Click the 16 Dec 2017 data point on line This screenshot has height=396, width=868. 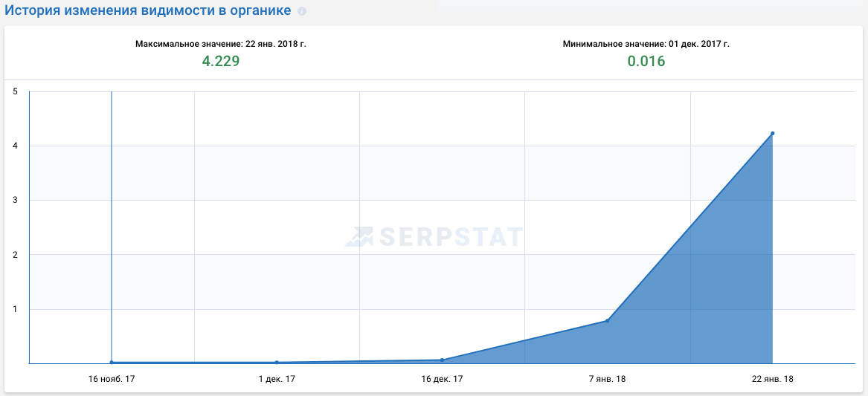point(442,360)
